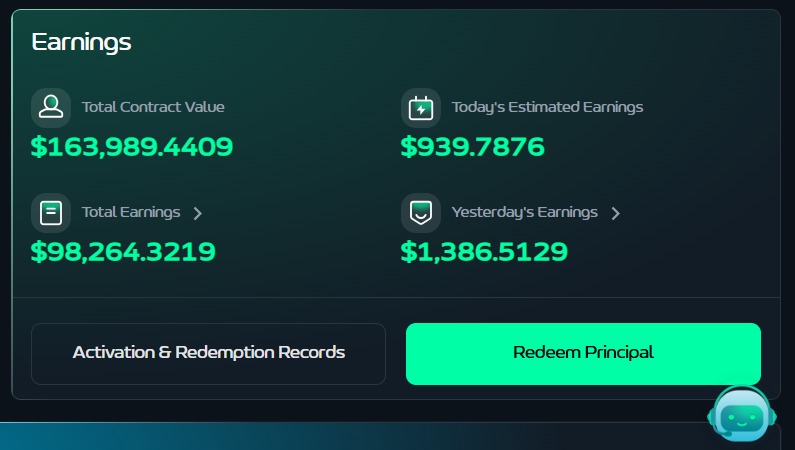Screen dimensions: 795x450
Task: Click the Yesterday's Earnings smiley badge icon
Action: tap(421, 213)
